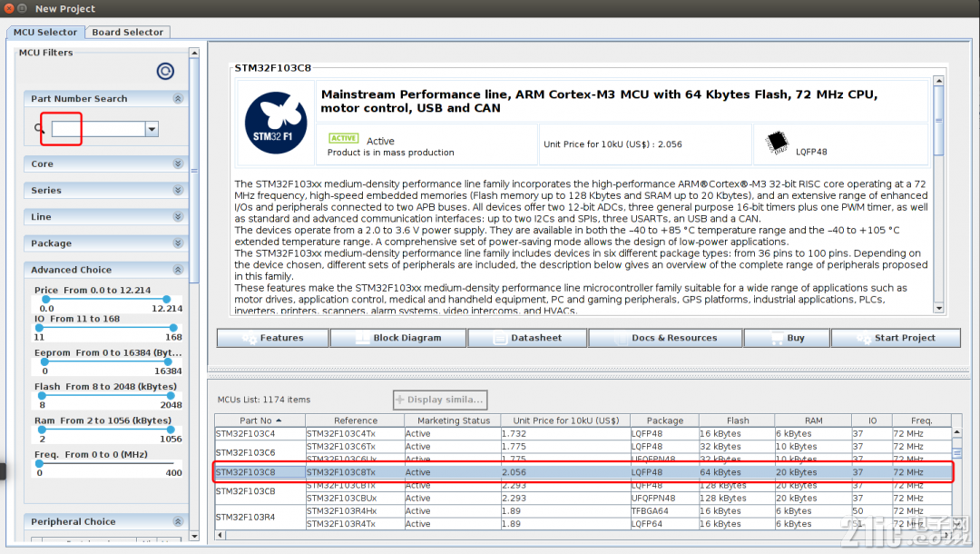Expand the Package filter section
The height and width of the screenshot is (554, 980).
pos(178,242)
